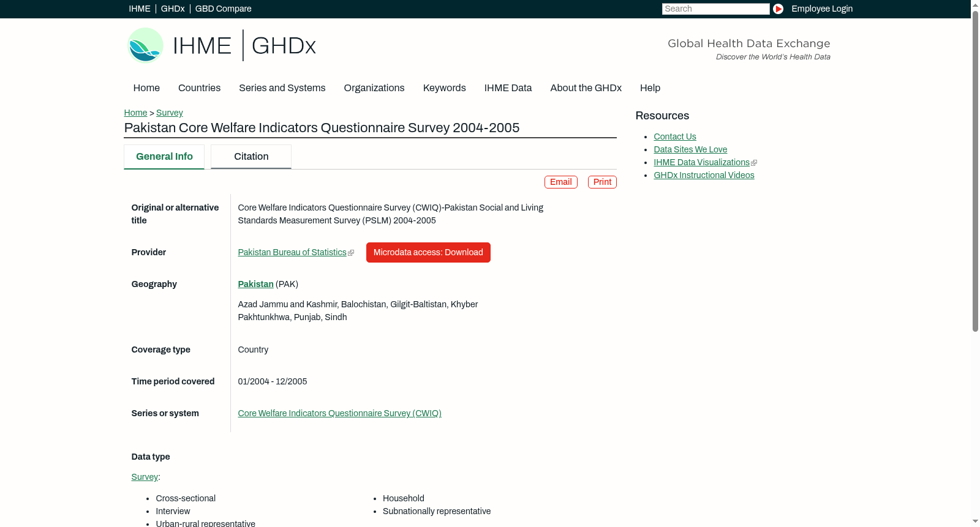The image size is (980, 527).
Task: Switch to the Citation tab
Action: pos(251,157)
